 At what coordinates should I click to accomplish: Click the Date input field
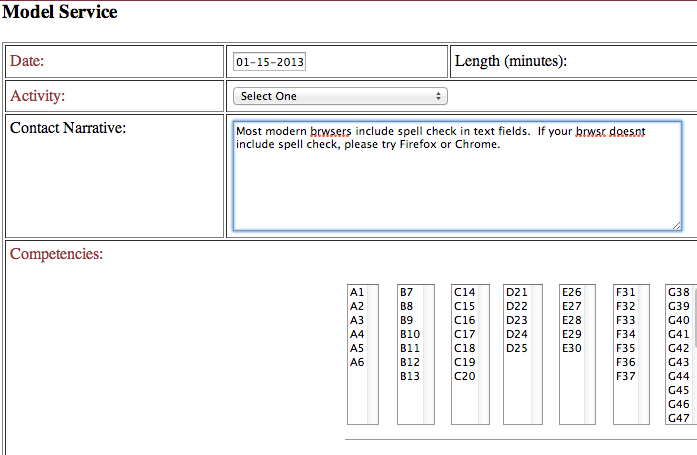(x=269, y=62)
